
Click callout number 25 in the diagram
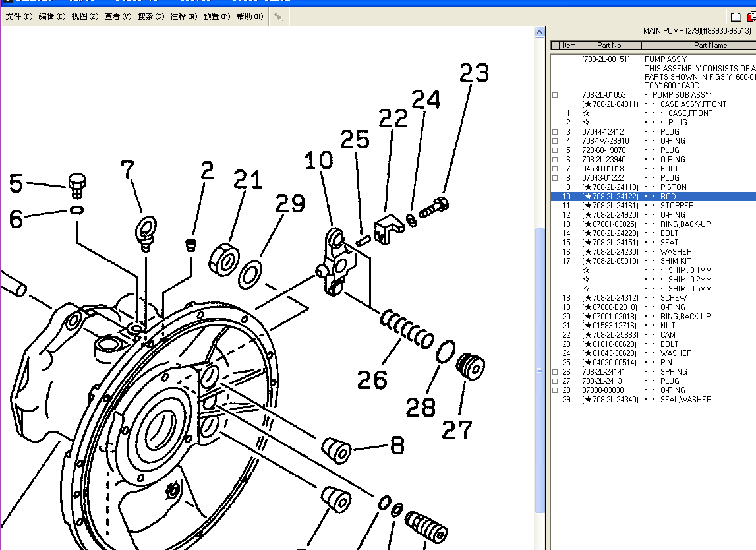[355, 140]
